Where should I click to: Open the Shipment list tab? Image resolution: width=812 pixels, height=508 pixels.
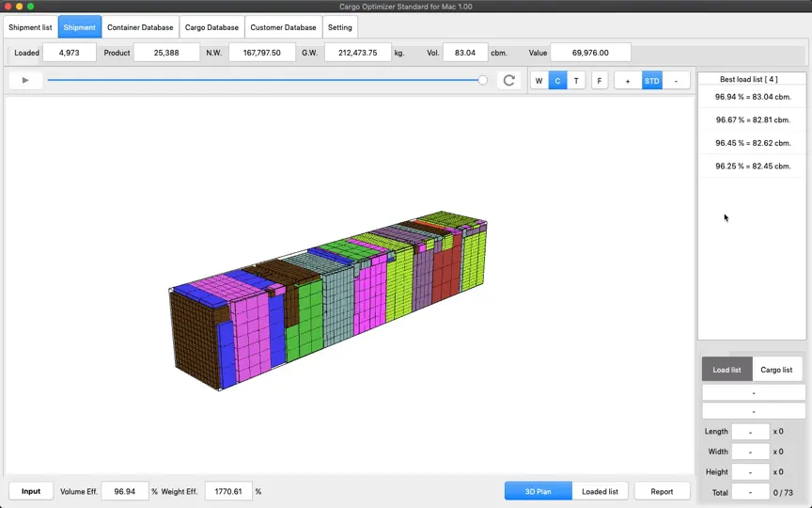tap(31, 27)
